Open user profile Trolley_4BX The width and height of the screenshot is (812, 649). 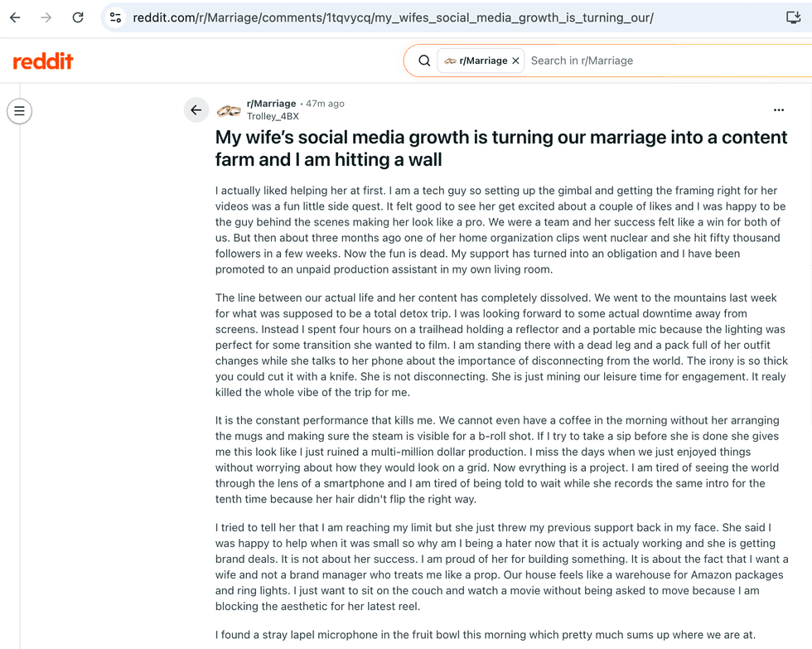point(273,116)
